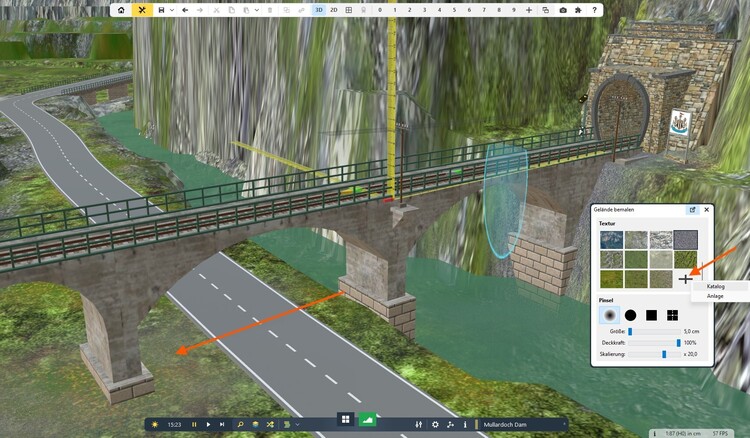The image size is (750, 438).
Task: Expand the paste options dropdown arrow
Action: coord(258,9)
